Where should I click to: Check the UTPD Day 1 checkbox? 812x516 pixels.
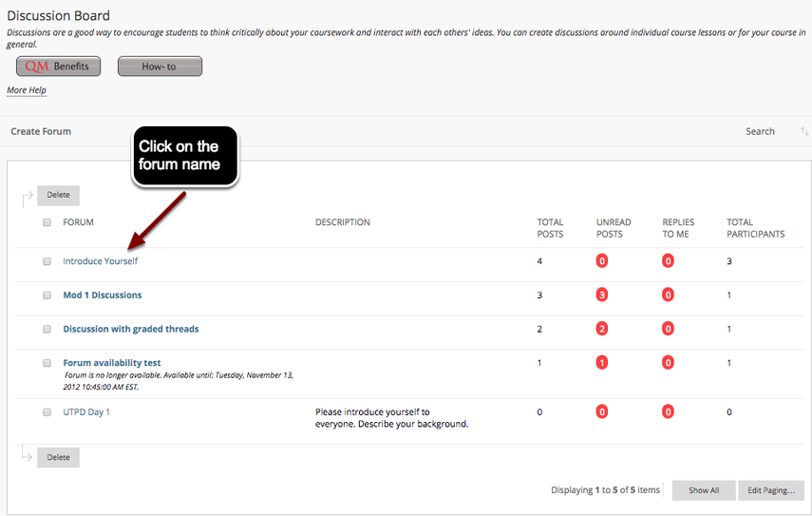47,412
